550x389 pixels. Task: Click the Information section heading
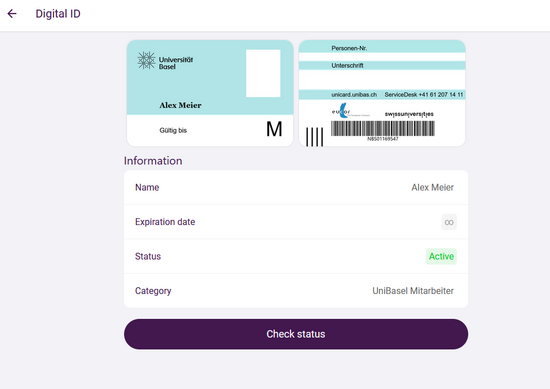(x=153, y=161)
